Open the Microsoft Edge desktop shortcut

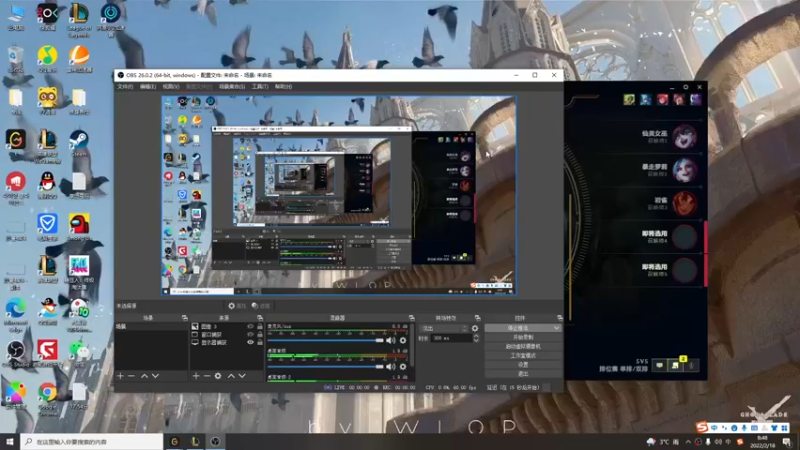[16, 312]
